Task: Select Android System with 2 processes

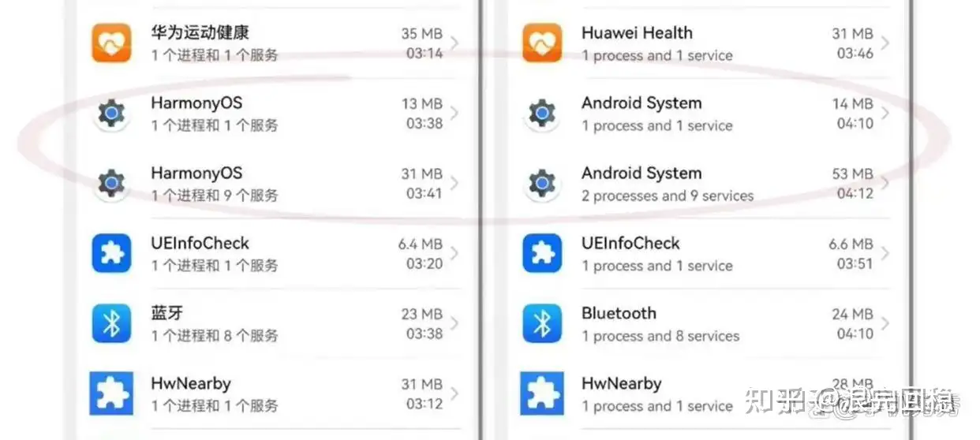Action: (667, 184)
